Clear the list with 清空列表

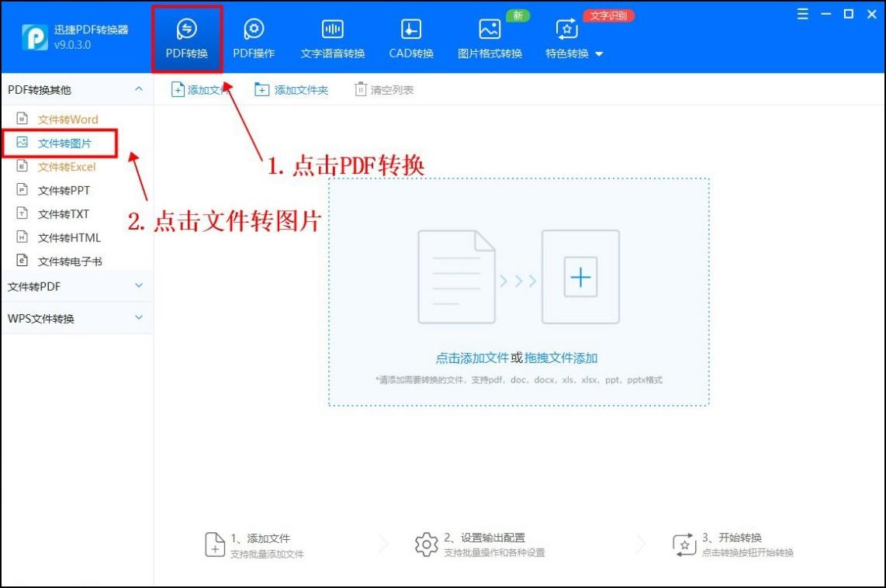[x=383, y=89]
